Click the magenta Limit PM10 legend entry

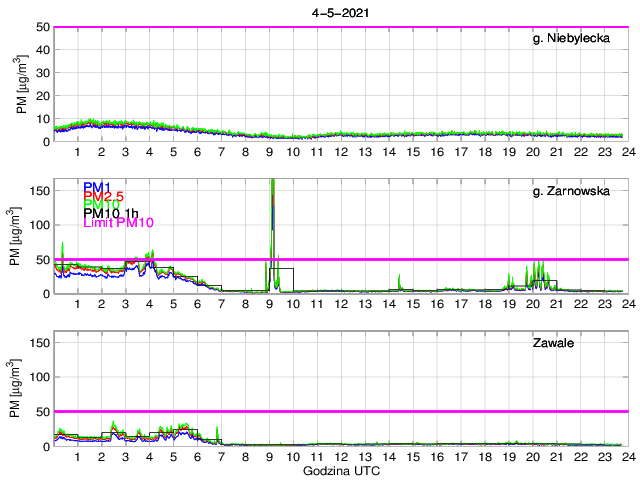click(118, 222)
